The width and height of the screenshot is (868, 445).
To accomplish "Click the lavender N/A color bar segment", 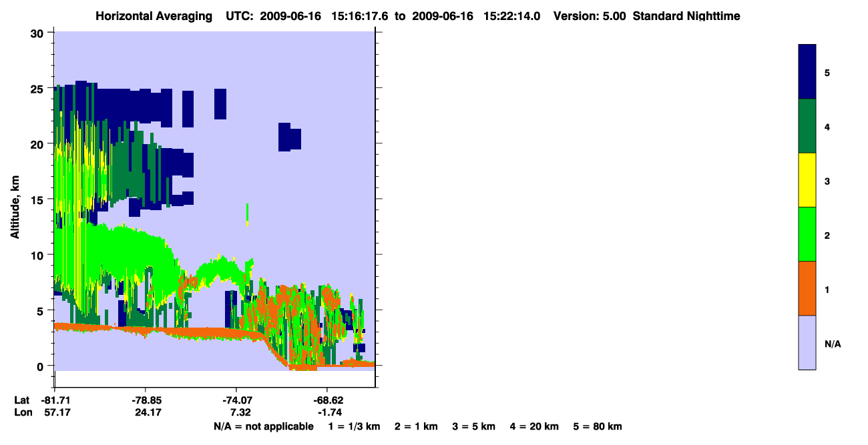I will coord(807,342).
